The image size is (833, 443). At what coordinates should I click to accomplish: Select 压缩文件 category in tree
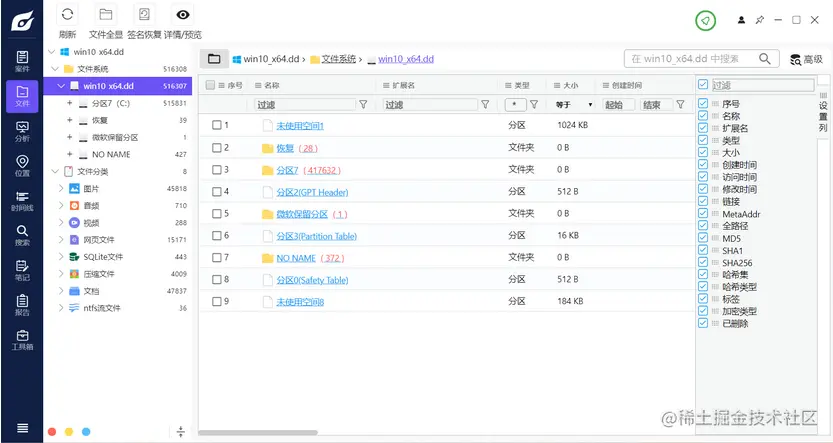pyautogui.click(x=99, y=274)
